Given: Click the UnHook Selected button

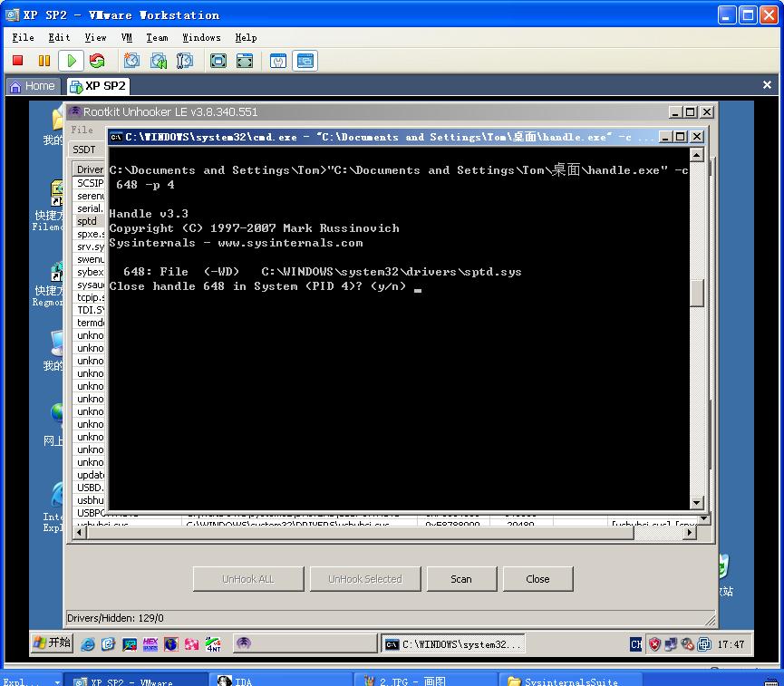Looking at the screenshot, I should 365,579.
